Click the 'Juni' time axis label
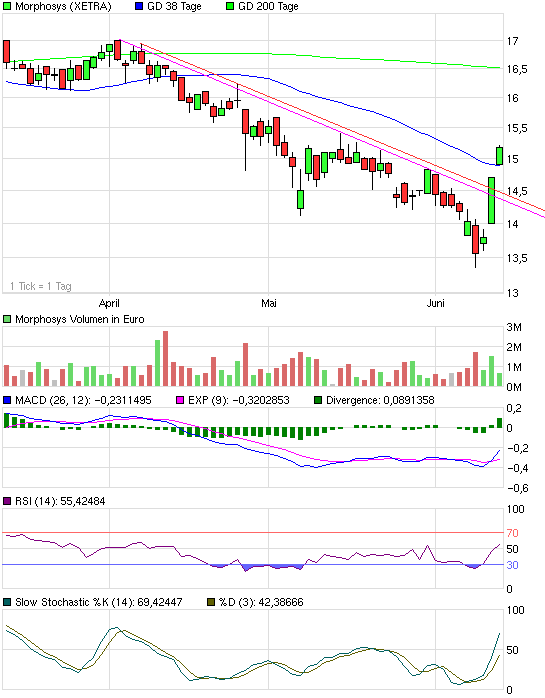Screen dimensions: 545x698 435,304
